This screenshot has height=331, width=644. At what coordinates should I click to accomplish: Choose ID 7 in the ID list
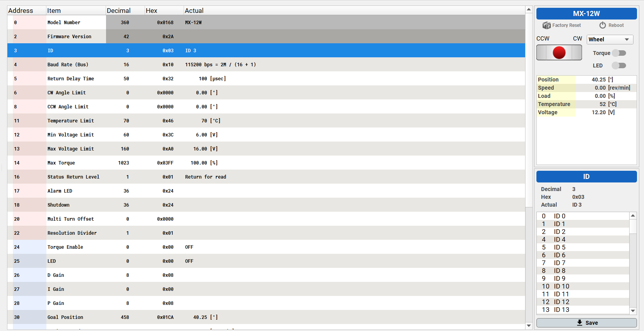pyautogui.click(x=583, y=263)
